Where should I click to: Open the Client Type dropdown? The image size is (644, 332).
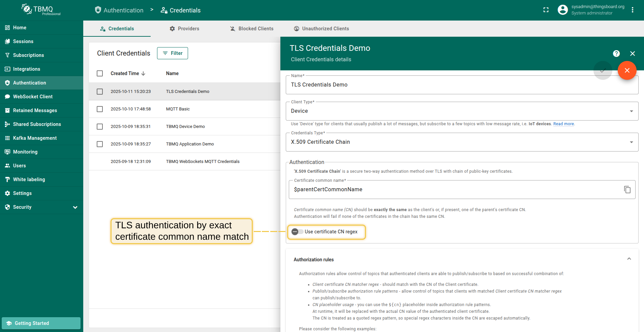(x=462, y=111)
